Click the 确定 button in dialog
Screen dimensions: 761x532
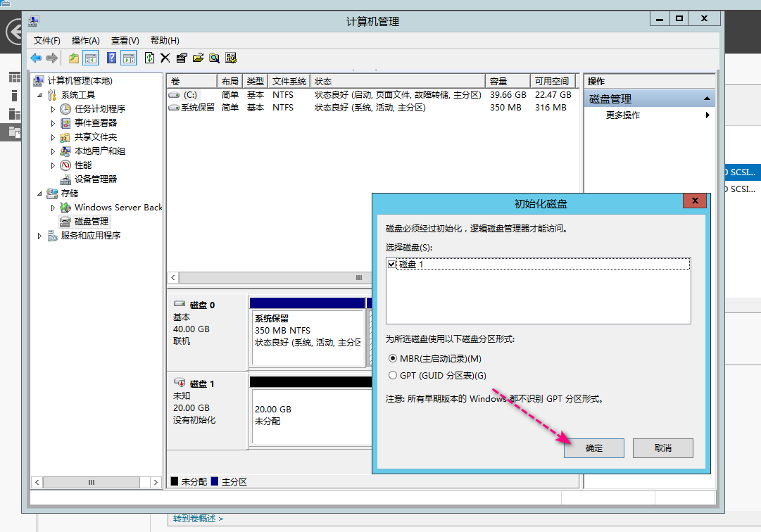coord(594,448)
